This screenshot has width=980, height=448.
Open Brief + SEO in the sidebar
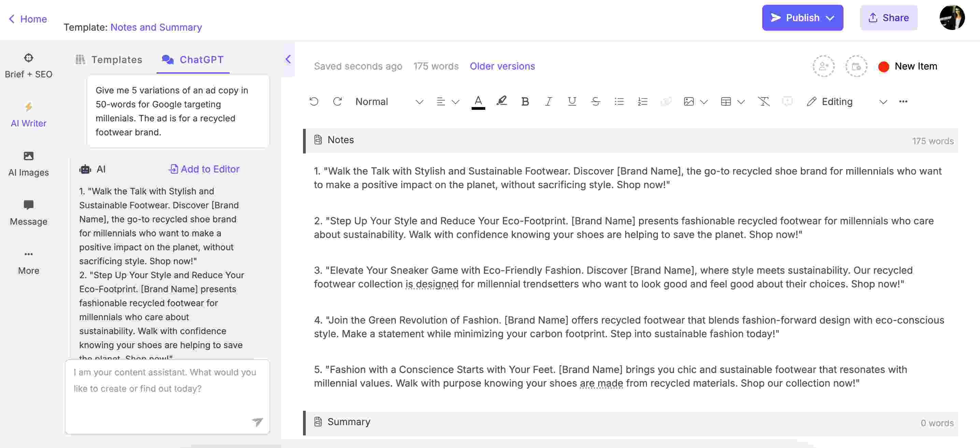pyautogui.click(x=29, y=65)
